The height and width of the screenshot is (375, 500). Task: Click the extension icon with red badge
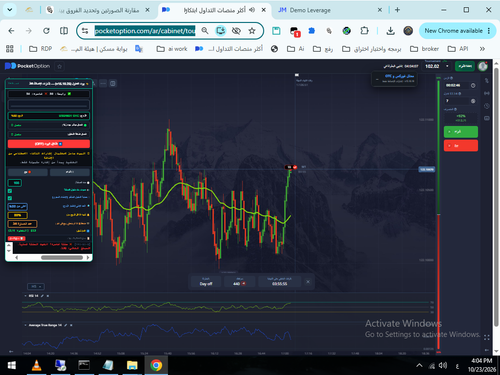coord(295,32)
